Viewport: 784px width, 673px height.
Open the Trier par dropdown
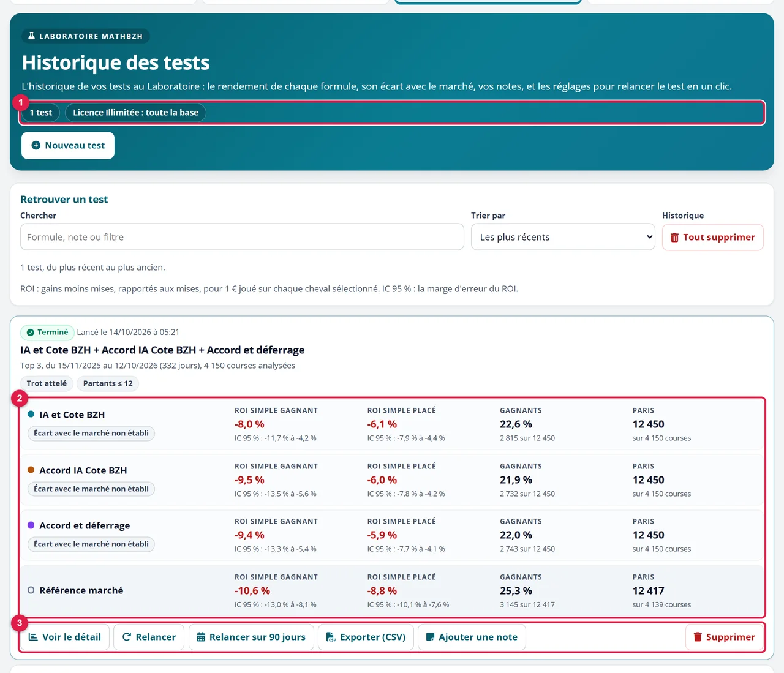coord(563,237)
